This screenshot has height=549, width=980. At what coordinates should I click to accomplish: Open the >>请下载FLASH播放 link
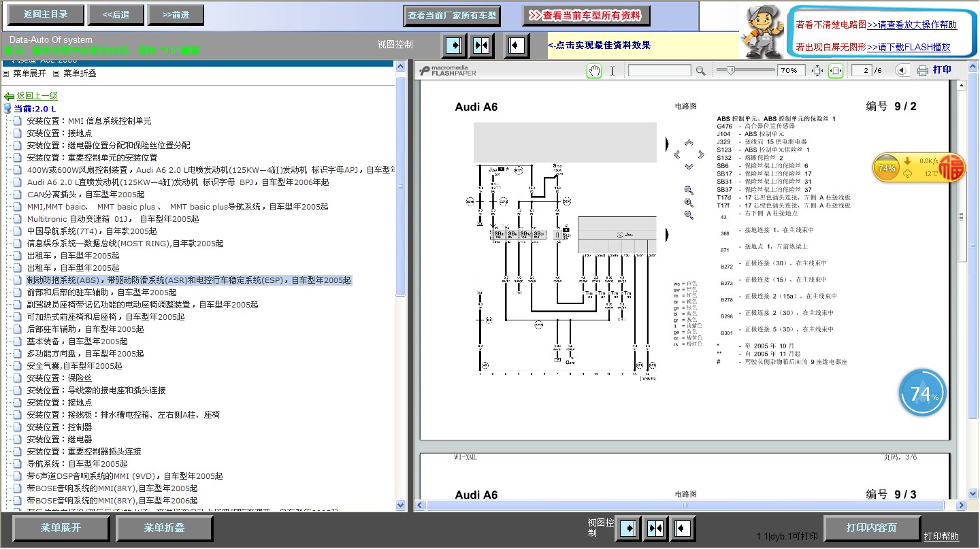tap(909, 48)
